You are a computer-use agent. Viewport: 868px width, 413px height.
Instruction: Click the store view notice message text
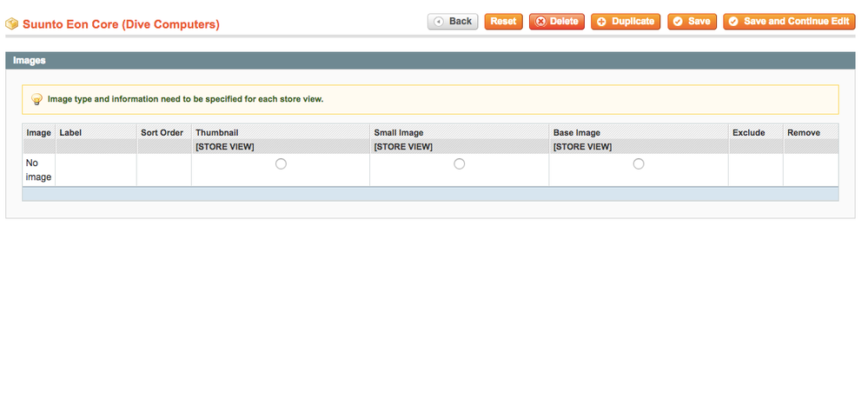(185, 100)
